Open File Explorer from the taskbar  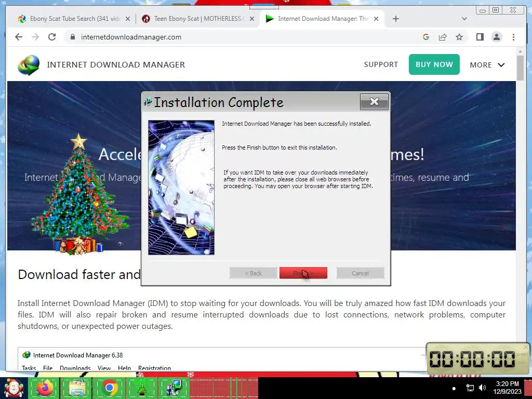[x=78, y=388]
